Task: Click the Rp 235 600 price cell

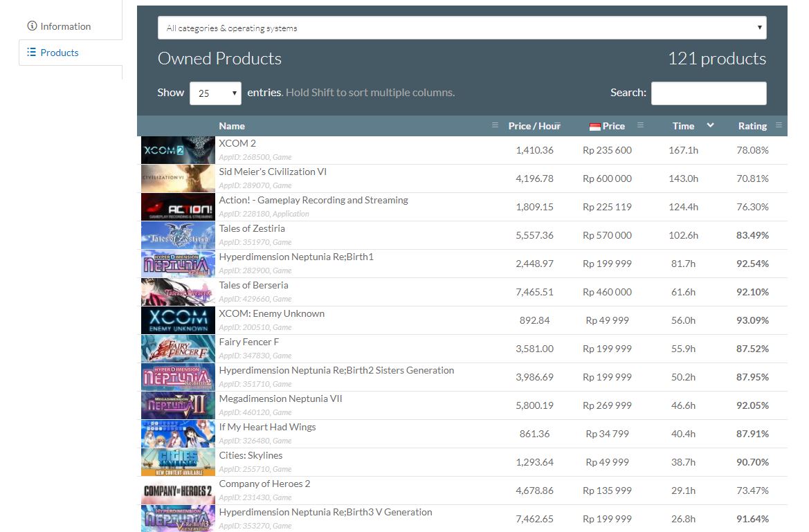Action: point(607,150)
